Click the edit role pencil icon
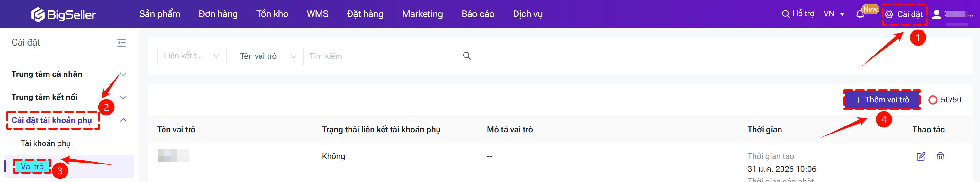This screenshot has width=980, height=182. (921, 157)
